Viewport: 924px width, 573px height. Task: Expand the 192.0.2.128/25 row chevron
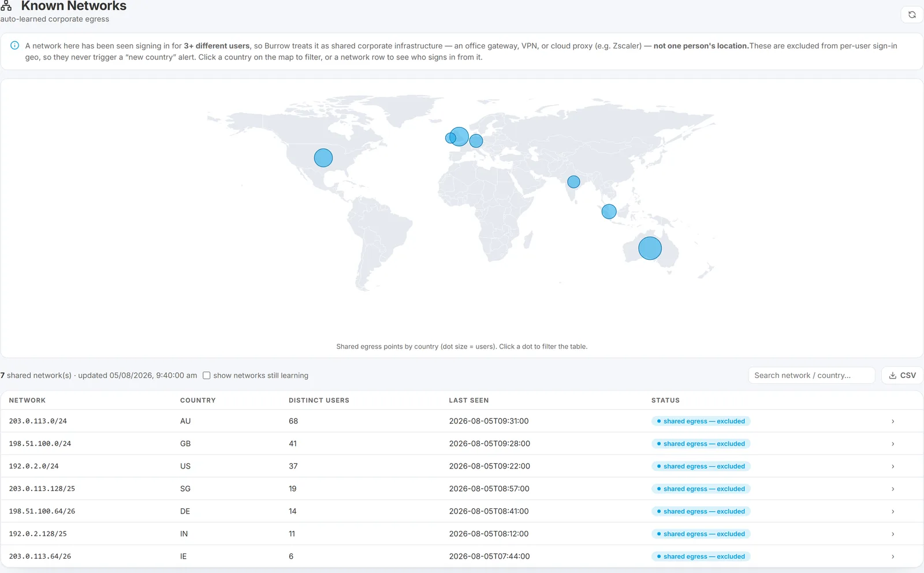click(893, 534)
